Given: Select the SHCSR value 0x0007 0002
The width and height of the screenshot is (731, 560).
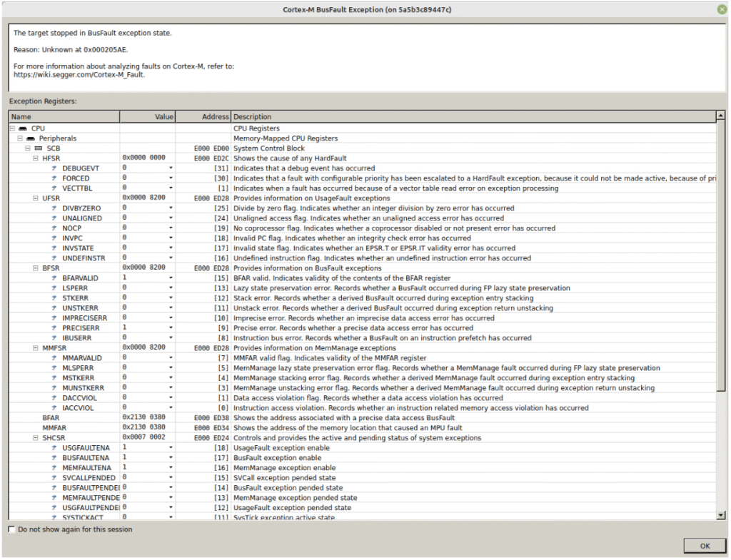Looking at the screenshot, I should coord(143,437).
